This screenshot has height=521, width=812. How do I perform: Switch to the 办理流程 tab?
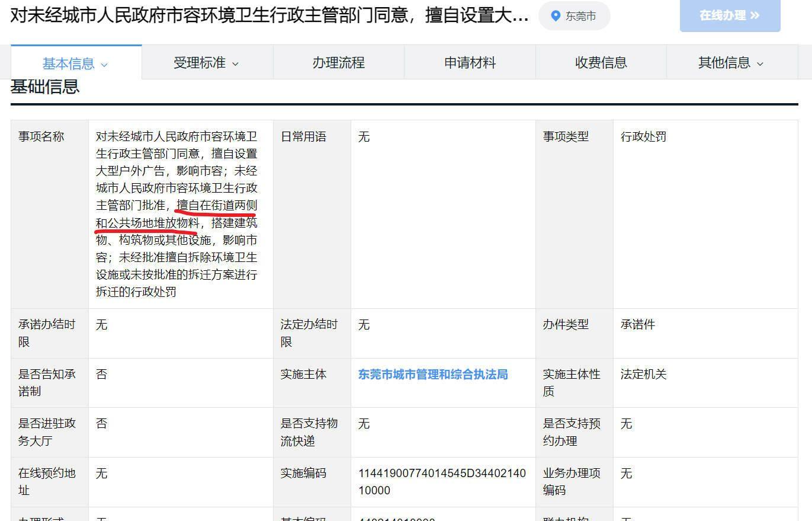[x=338, y=63]
